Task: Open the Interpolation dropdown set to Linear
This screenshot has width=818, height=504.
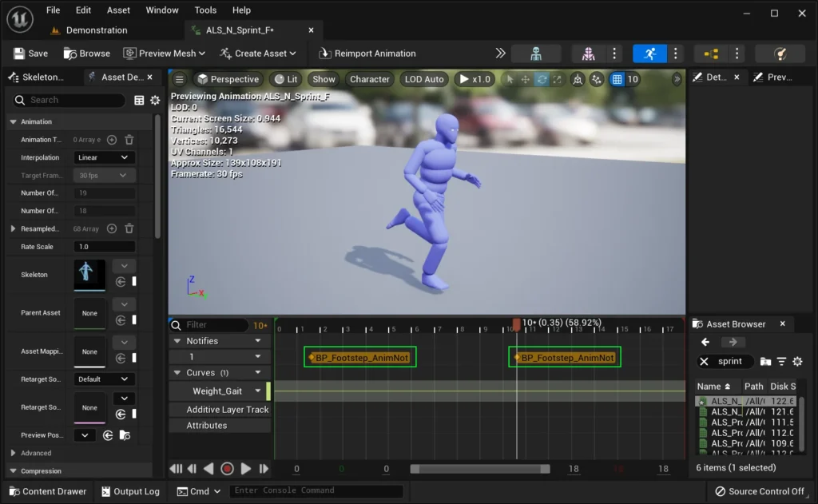Action: pyautogui.click(x=105, y=157)
